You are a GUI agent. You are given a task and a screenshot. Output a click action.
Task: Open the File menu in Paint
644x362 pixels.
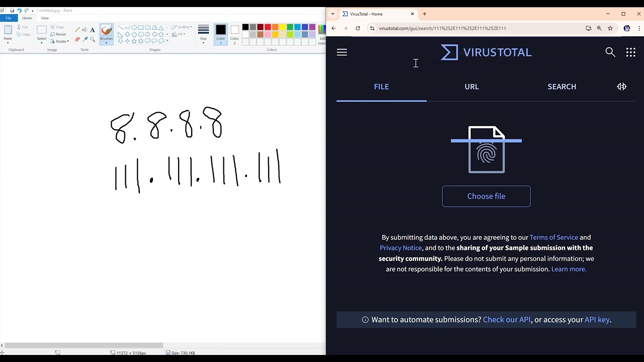point(9,18)
